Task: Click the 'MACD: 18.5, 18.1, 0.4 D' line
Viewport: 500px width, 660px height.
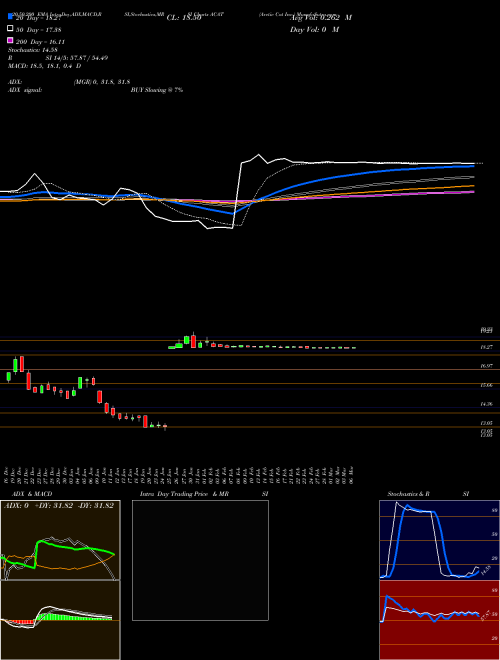Action: pyautogui.click(x=45, y=66)
